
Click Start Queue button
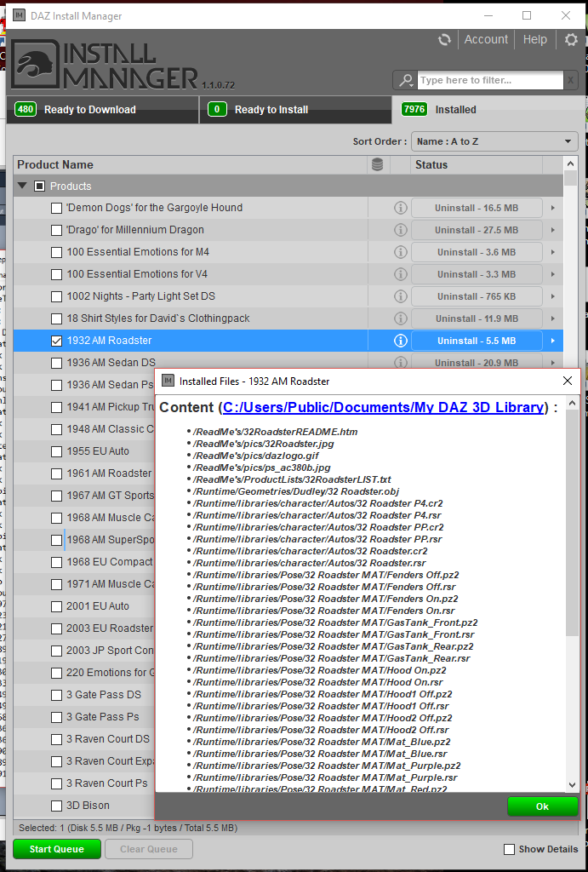pos(57,849)
